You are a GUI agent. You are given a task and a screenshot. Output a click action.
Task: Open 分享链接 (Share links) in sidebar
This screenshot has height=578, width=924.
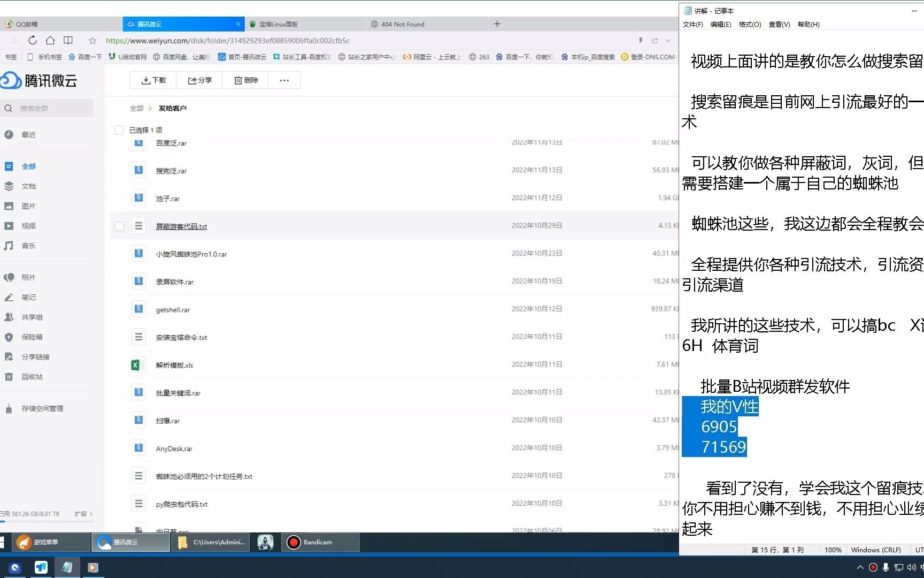[x=35, y=356]
